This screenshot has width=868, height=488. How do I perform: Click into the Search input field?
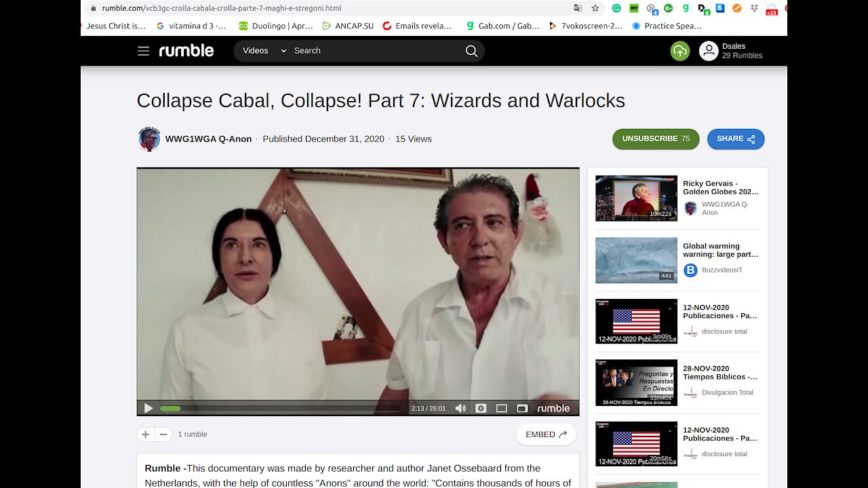pos(377,51)
